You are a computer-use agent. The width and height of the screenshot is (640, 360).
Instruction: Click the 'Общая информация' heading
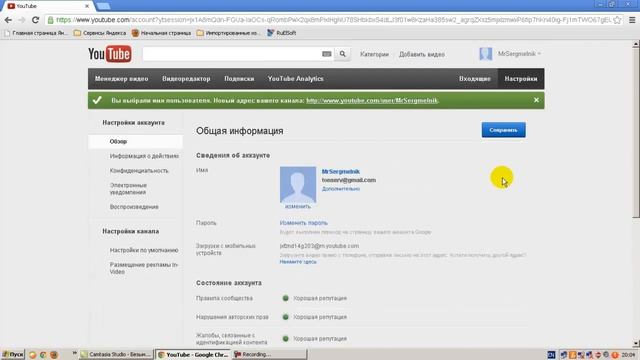[240, 131]
